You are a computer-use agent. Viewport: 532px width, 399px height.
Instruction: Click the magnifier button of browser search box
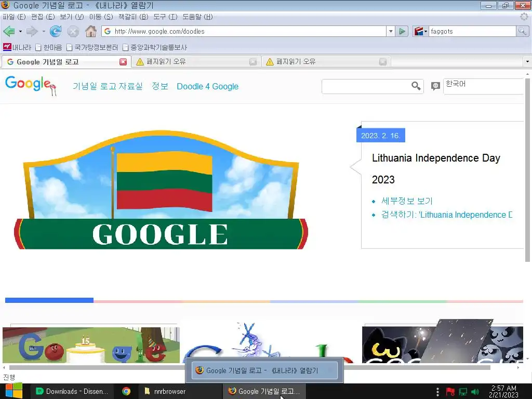pos(522,31)
